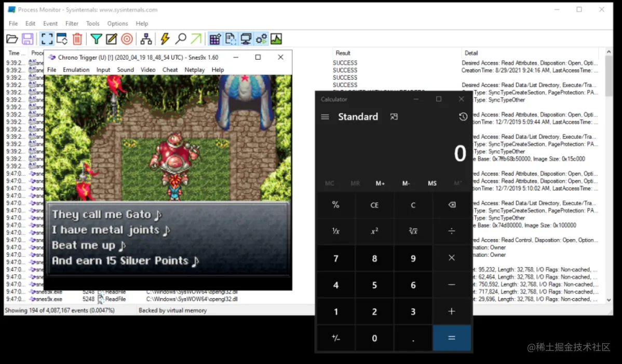Image resolution: width=622 pixels, height=364 pixels.
Task: Click the decimal point key
Action: tap(413, 338)
